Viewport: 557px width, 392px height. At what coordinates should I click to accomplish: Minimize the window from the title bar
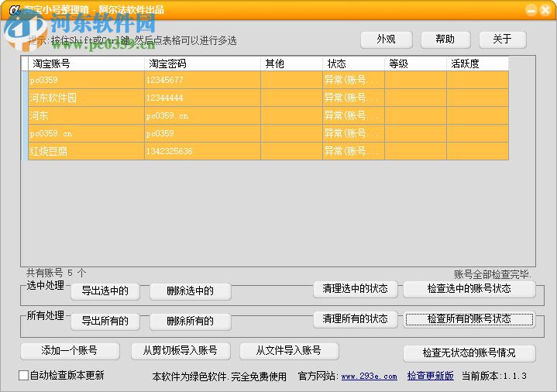tap(531, 10)
